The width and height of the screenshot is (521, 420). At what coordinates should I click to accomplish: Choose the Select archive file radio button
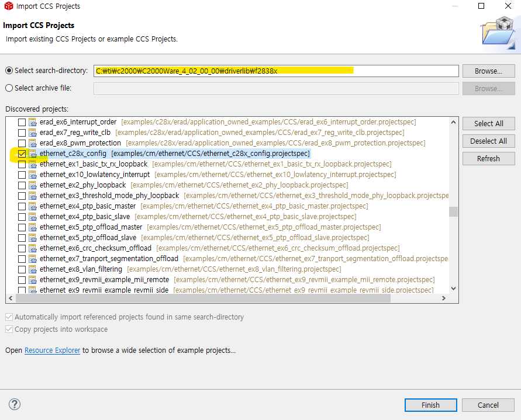pos(9,88)
